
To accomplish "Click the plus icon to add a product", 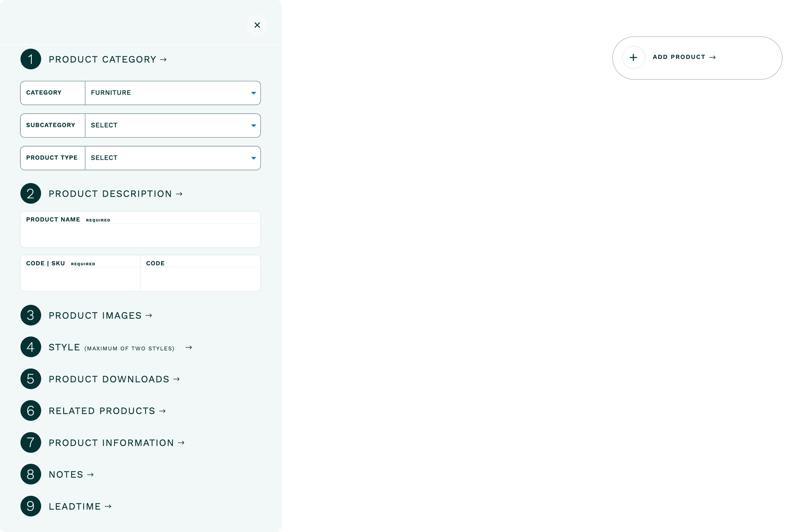I will pos(633,57).
